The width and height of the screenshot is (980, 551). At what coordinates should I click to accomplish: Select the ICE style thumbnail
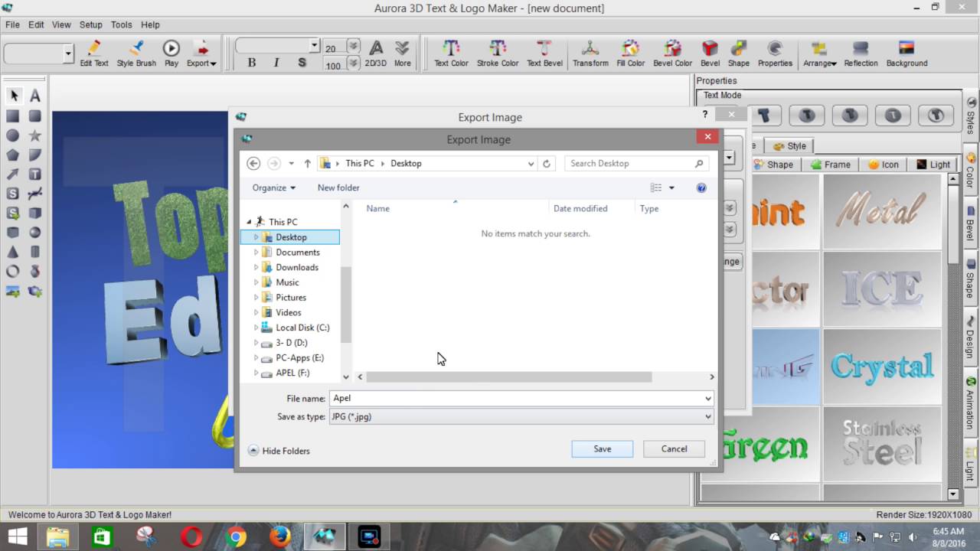point(881,289)
